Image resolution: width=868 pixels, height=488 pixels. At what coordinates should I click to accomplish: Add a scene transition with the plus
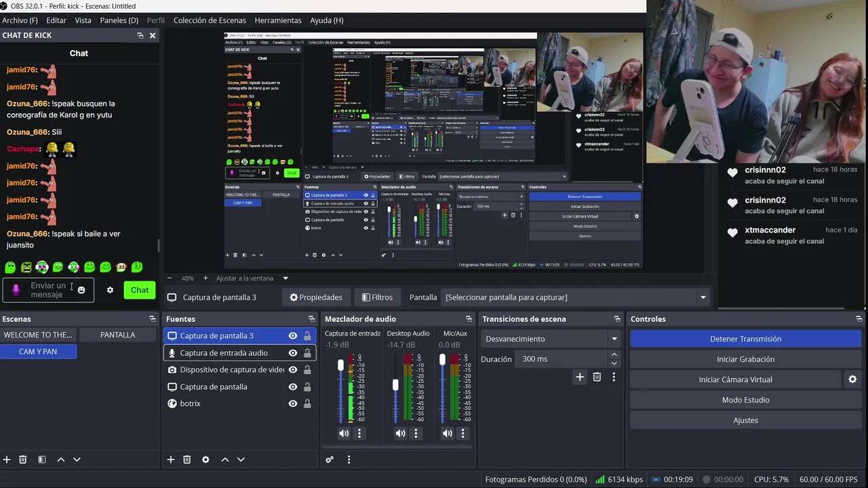580,377
